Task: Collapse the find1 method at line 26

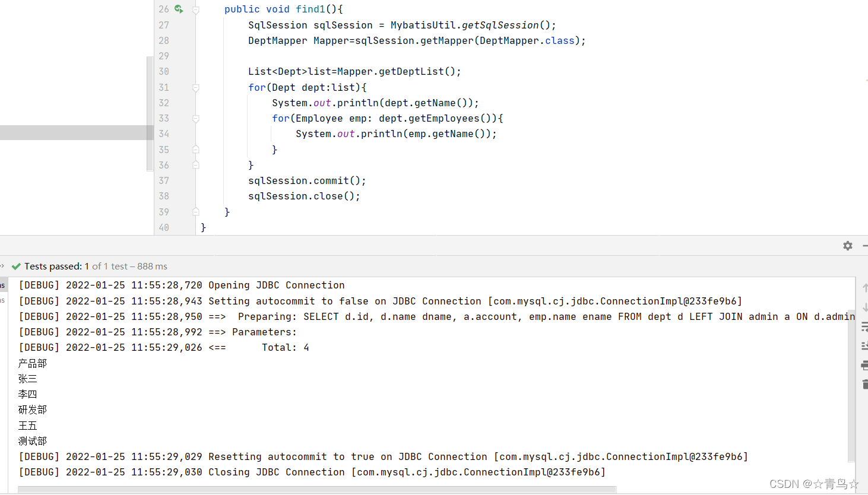Action: [196, 10]
